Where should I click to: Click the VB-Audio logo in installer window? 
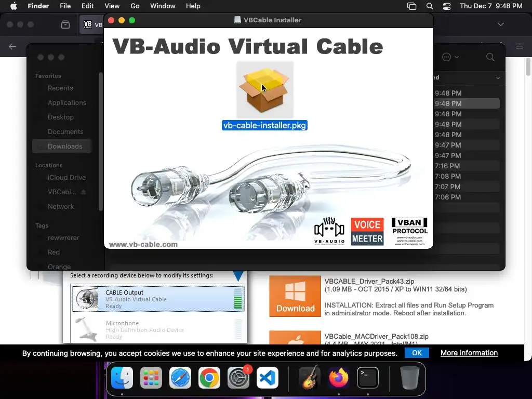[x=329, y=231]
